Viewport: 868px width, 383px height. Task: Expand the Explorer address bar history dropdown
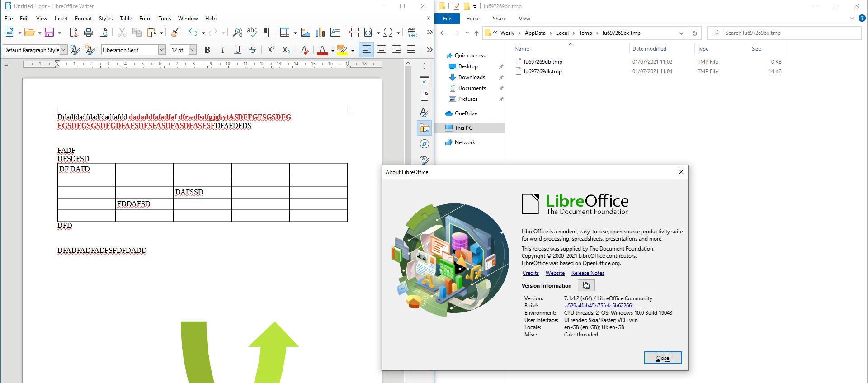click(x=681, y=33)
